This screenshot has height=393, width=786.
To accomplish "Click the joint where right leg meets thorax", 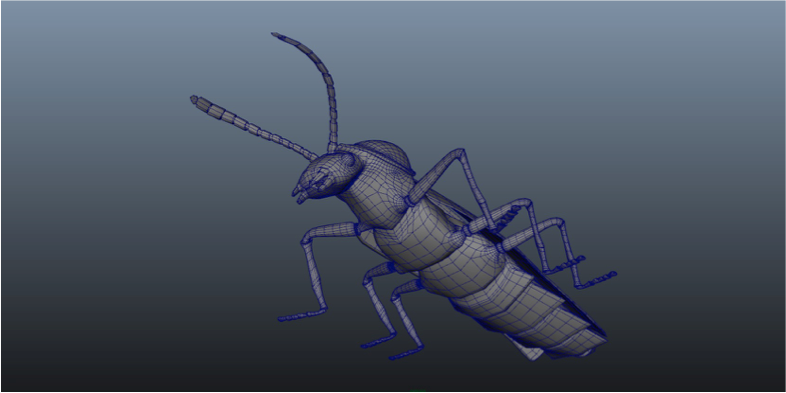I will pyautogui.click(x=410, y=201).
